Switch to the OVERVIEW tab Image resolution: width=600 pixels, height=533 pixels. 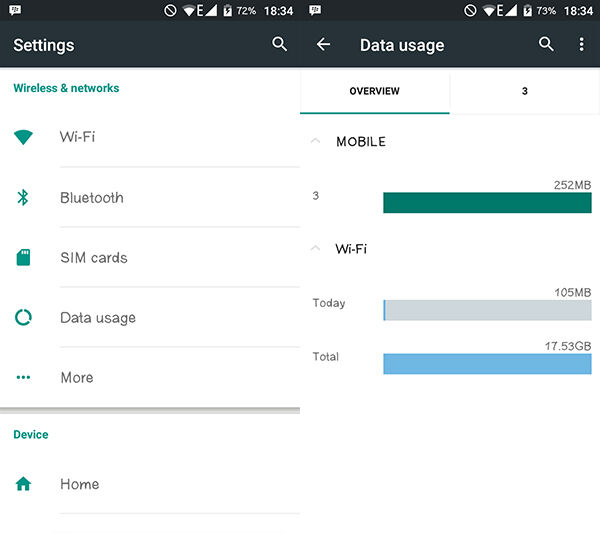[x=375, y=91]
